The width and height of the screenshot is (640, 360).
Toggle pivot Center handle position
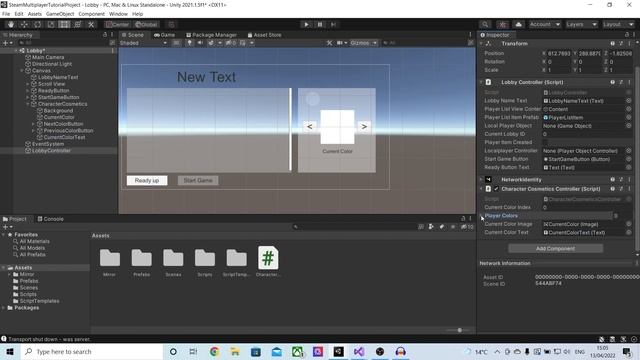[117, 24]
